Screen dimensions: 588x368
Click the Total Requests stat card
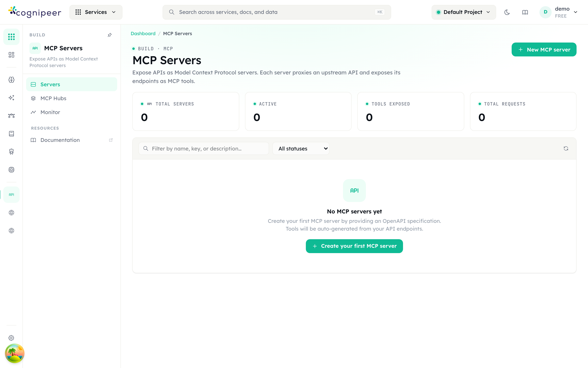pyautogui.click(x=523, y=111)
